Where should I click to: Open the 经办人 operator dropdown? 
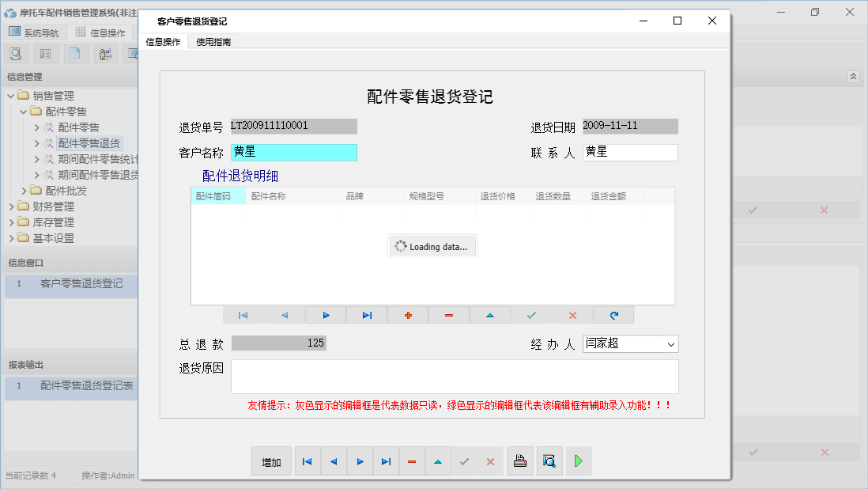point(671,343)
